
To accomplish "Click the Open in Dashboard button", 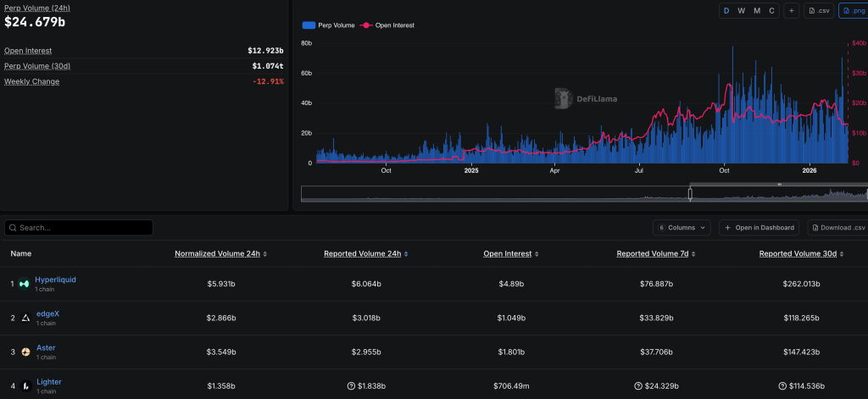I will [760, 228].
